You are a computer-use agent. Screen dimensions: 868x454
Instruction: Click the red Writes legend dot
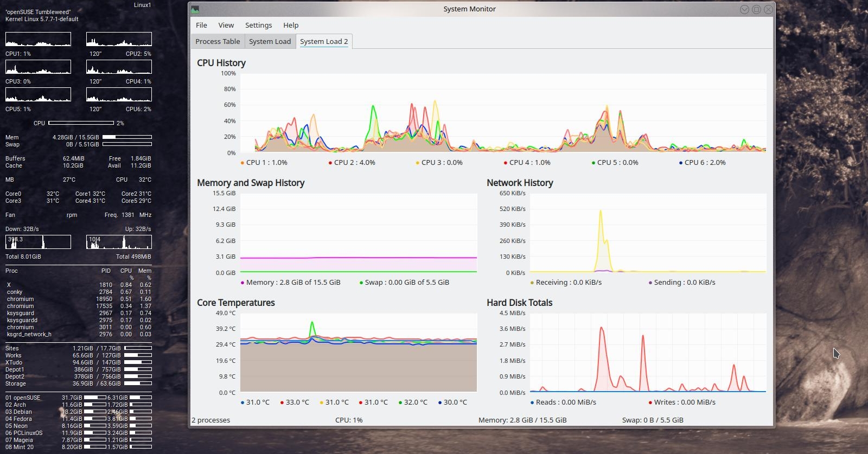650,402
